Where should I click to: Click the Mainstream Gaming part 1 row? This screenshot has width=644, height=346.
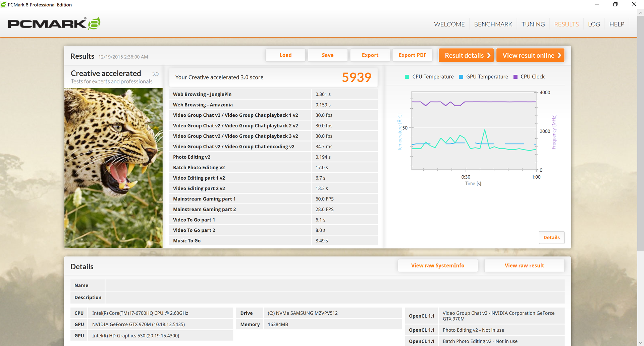pyautogui.click(x=273, y=199)
